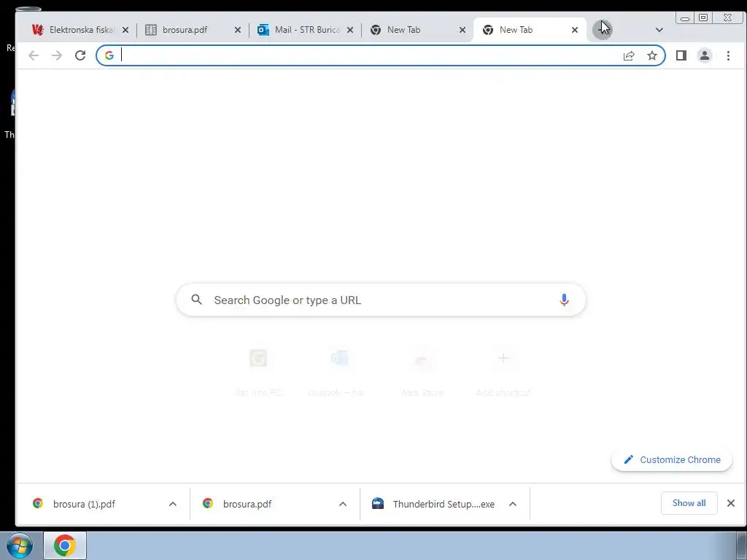Click the Show desktop button
This screenshot has height=560, width=747.
click(742, 545)
